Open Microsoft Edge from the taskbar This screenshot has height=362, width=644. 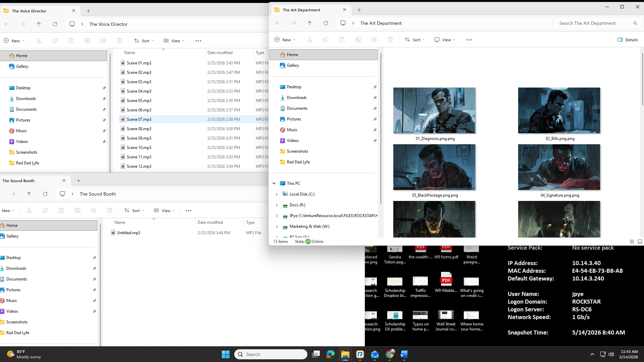point(330,354)
